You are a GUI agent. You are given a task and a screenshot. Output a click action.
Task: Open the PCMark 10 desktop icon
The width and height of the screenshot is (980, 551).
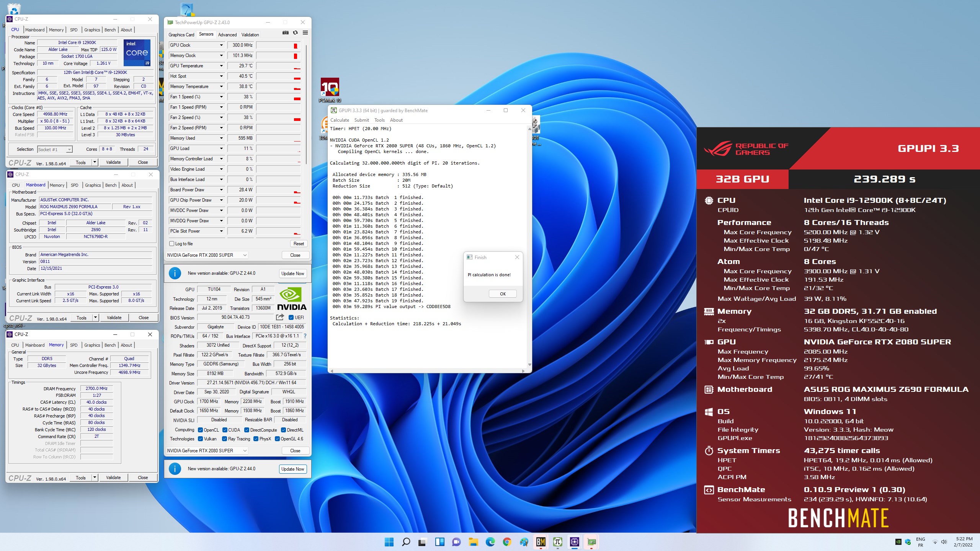pos(330,90)
